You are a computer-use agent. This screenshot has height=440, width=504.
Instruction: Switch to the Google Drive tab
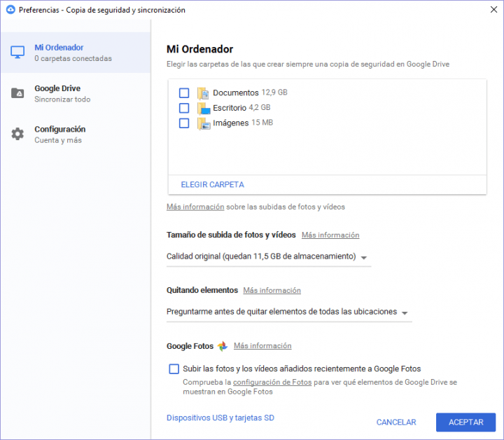(x=76, y=93)
